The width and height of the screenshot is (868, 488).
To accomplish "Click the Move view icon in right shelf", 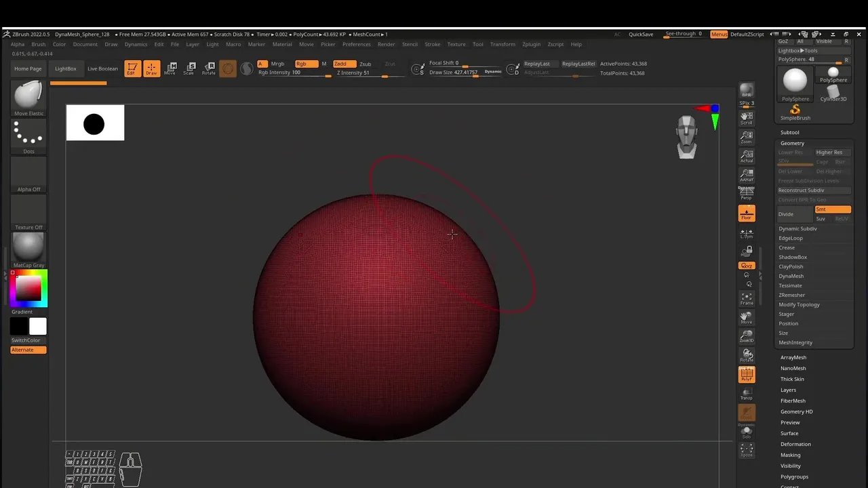I will pyautogui.click(x=747, y=317).
